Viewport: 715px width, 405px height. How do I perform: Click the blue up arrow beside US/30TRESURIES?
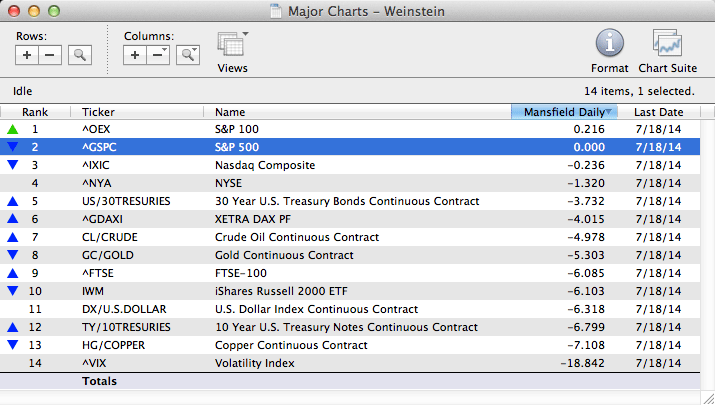pos(13,201)
